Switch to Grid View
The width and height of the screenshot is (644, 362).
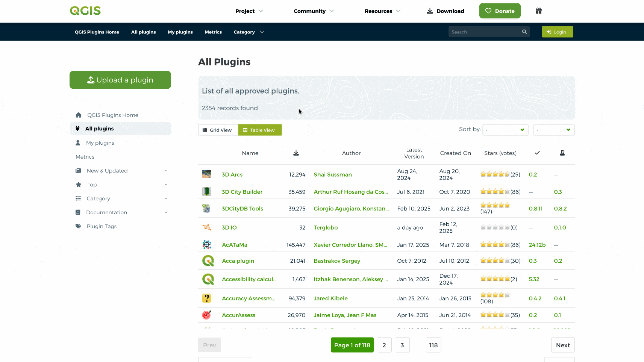coord(218,130)
